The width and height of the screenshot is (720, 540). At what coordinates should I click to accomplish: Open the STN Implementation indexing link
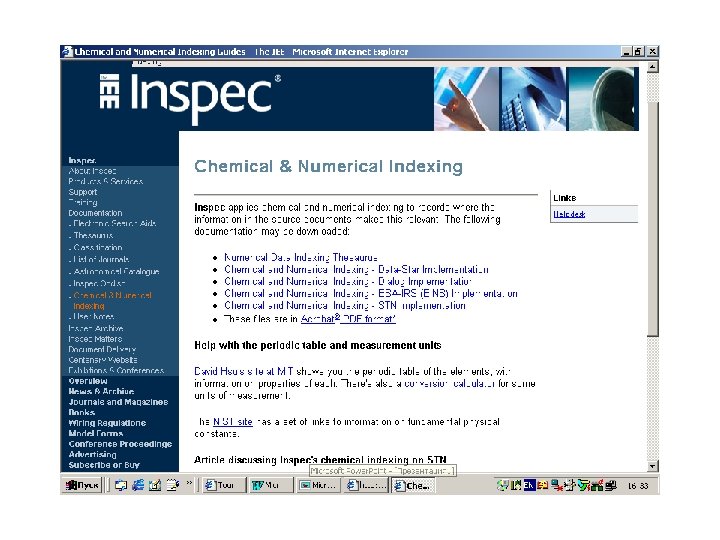[x=345, y=305]
